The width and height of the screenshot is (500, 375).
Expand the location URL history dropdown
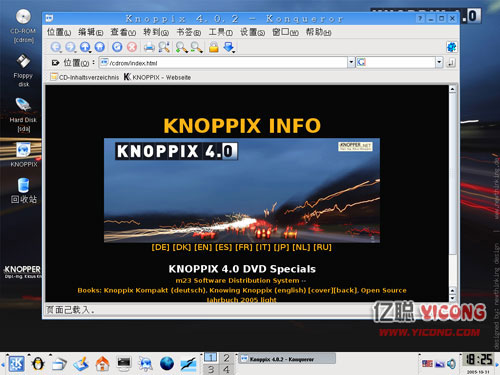pyautogui.click(x=351, y=62)
